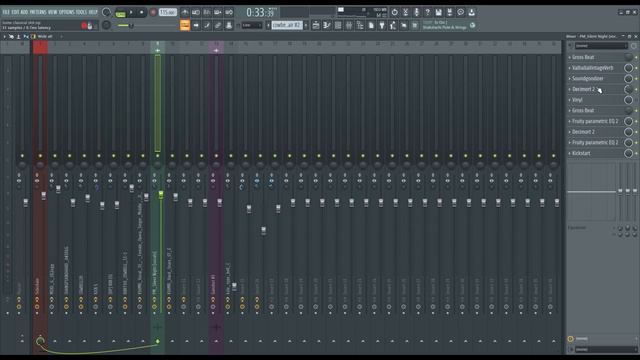Viewport: 640px width, 360px height.
Task: Click the undo history circular icon
Action: [x=394, y=13]
